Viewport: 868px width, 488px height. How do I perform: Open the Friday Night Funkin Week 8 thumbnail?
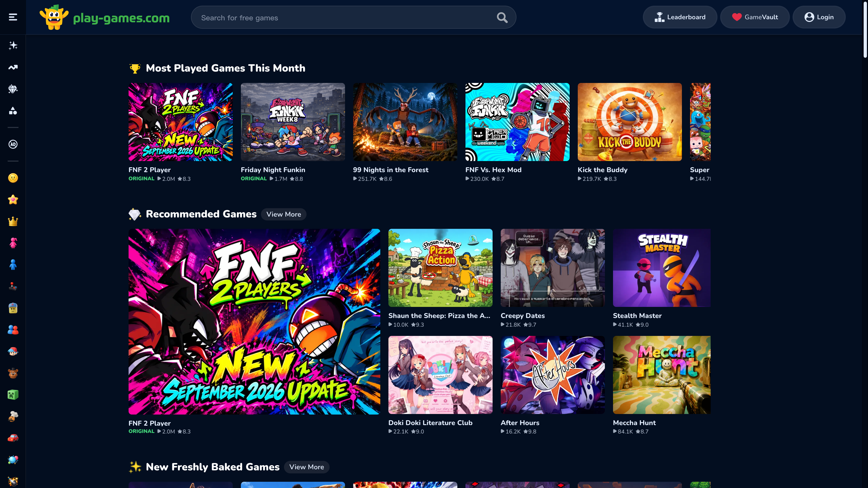click(x=293, y=122)
